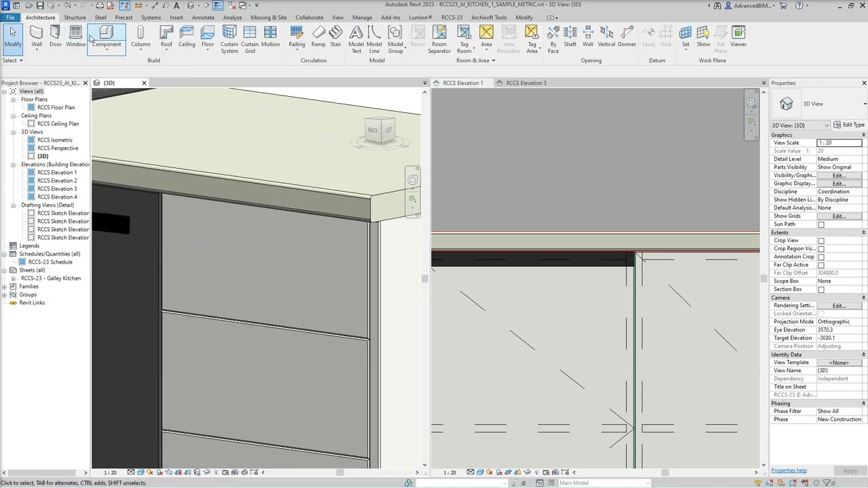Switch to Massing & Site tab
Image resolution: width=868 pixels, height=488 pixels.
[269, 18]
